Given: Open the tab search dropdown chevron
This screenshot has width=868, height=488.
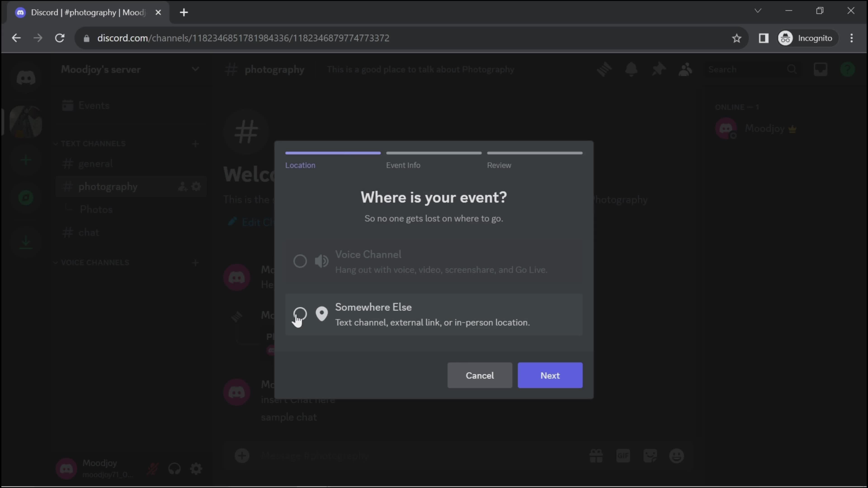Looking at the screenshot, I should coord(758,11).
